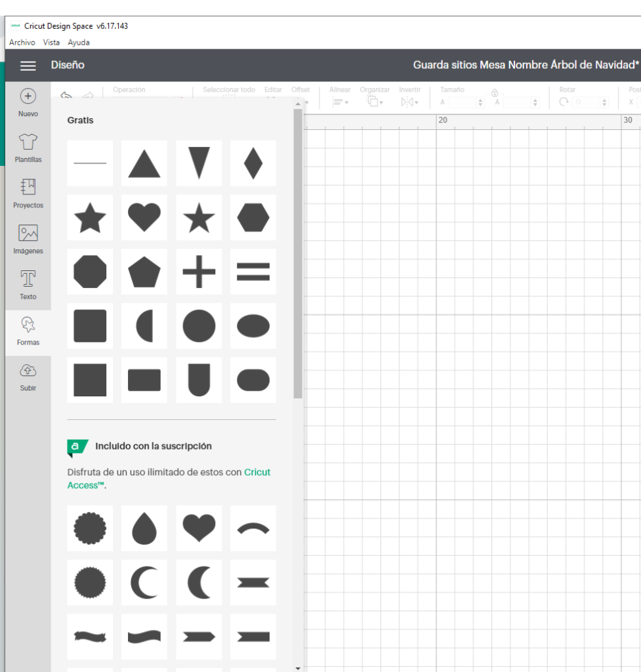Open the Invertir flip dropdown

[409, 102]
